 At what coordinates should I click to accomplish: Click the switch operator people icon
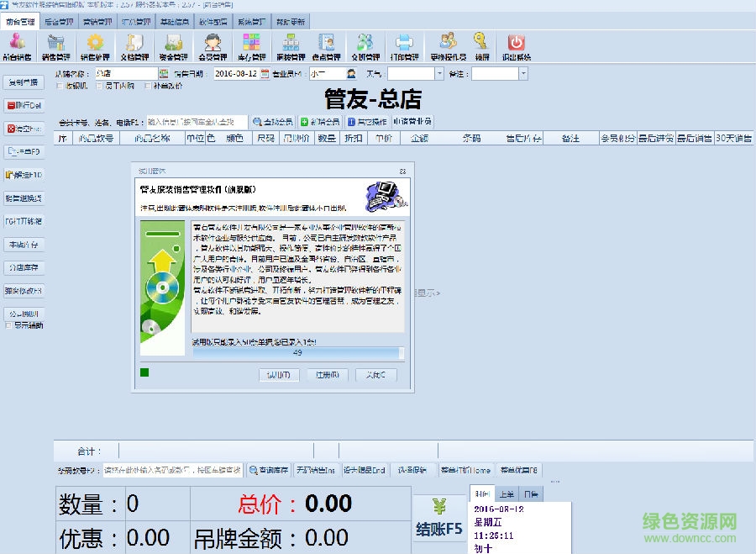449,46
